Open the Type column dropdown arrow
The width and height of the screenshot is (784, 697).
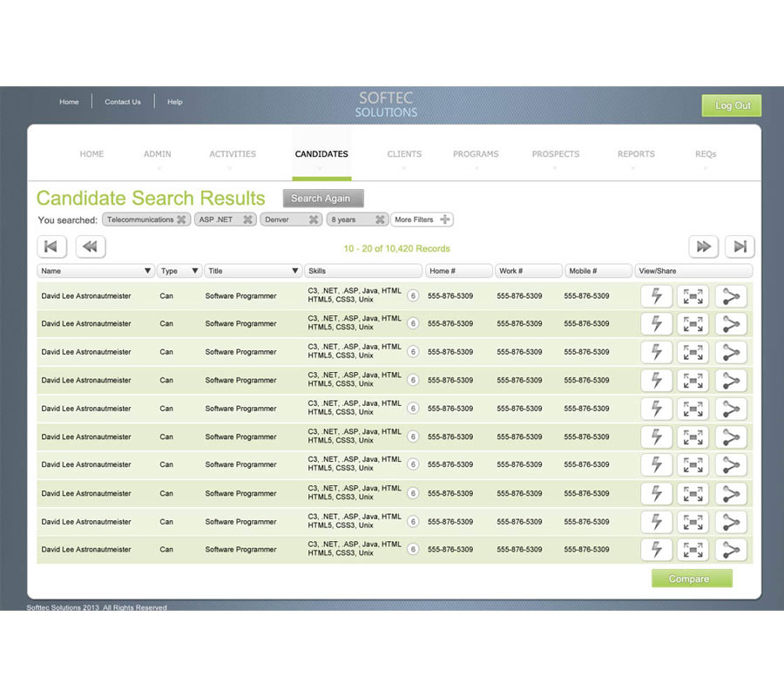pos(194,271)
